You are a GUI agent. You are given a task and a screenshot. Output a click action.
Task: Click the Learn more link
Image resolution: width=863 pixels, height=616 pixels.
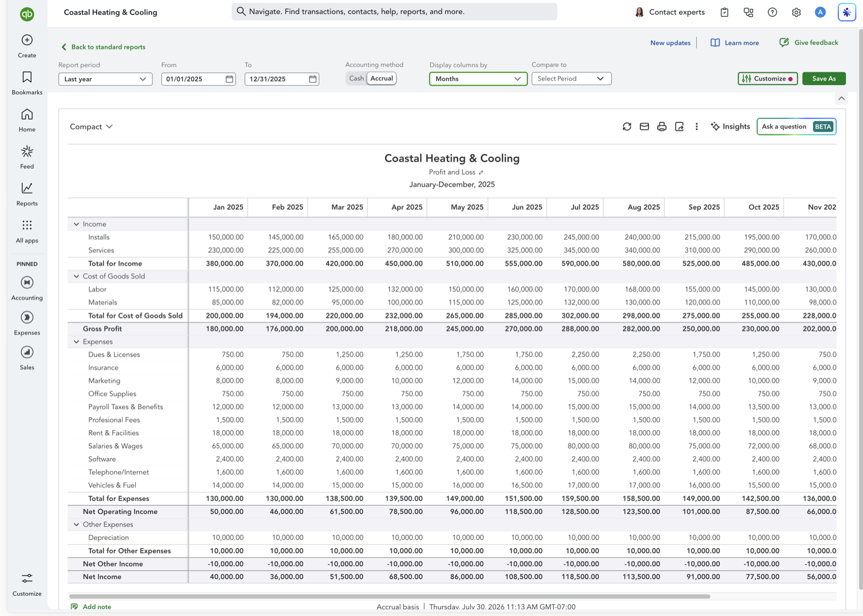(x=735, y=43)
